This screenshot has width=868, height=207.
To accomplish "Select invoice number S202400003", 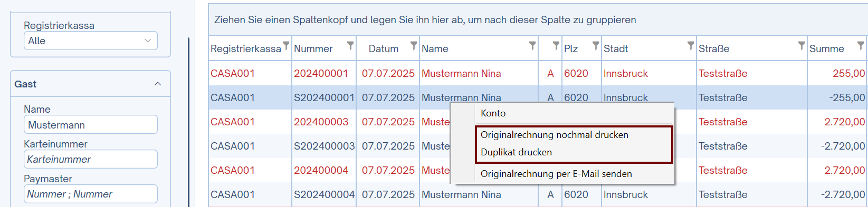I will (324, 146).
